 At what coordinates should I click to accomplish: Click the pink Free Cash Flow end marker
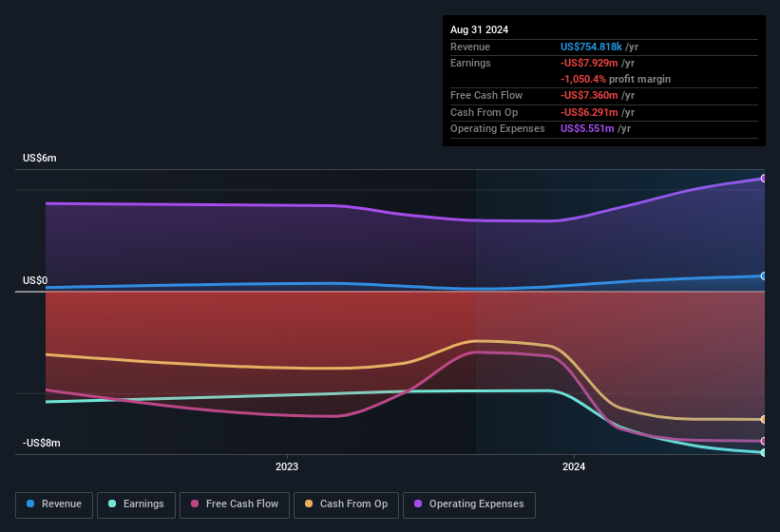(764, 441)
